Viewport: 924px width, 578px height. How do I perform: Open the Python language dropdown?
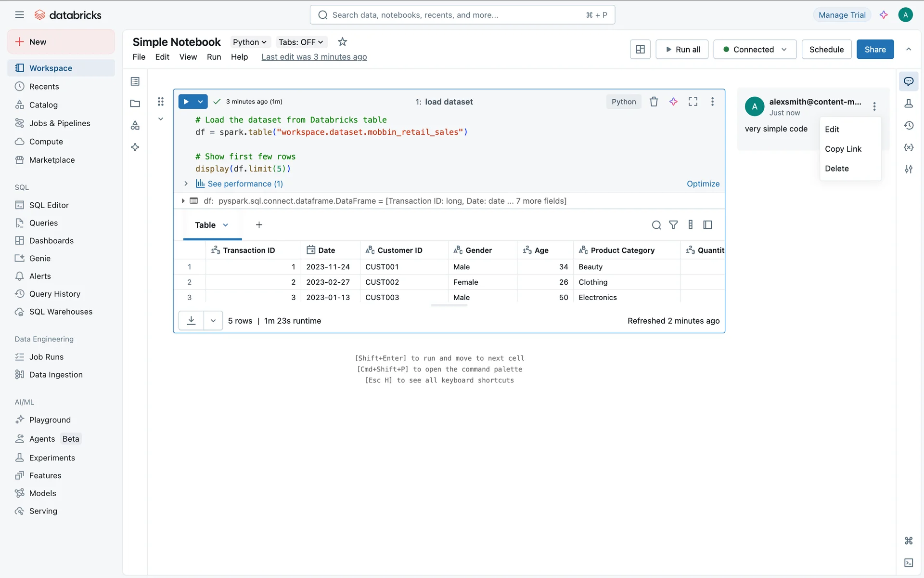[x=249, y=42]
